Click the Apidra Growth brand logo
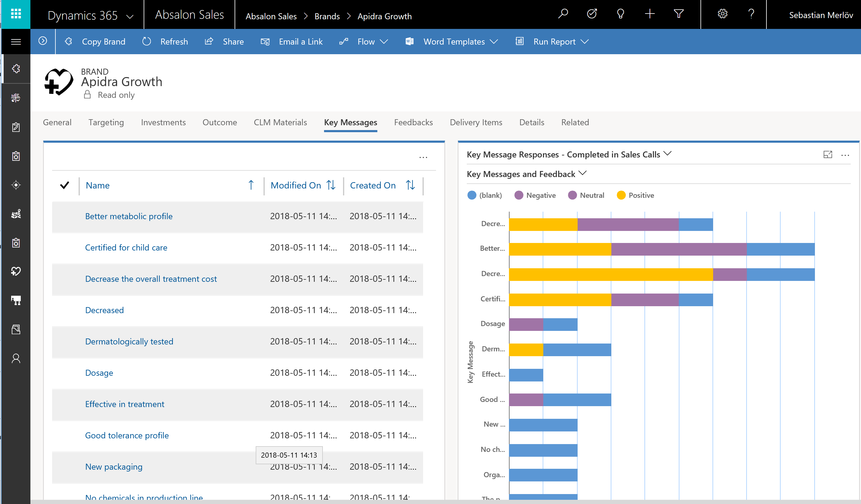The width and height of the screenshot is (861, 504). [x=59, y=82]
